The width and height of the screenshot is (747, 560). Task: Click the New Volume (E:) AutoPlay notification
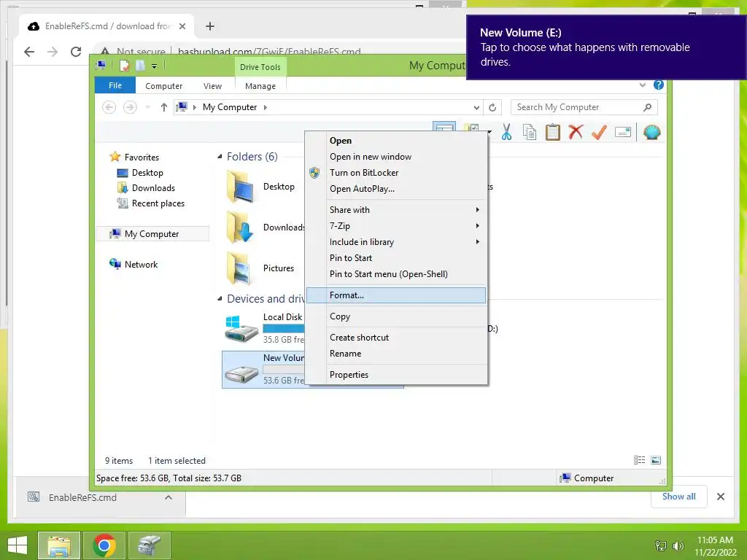(605, 47)
